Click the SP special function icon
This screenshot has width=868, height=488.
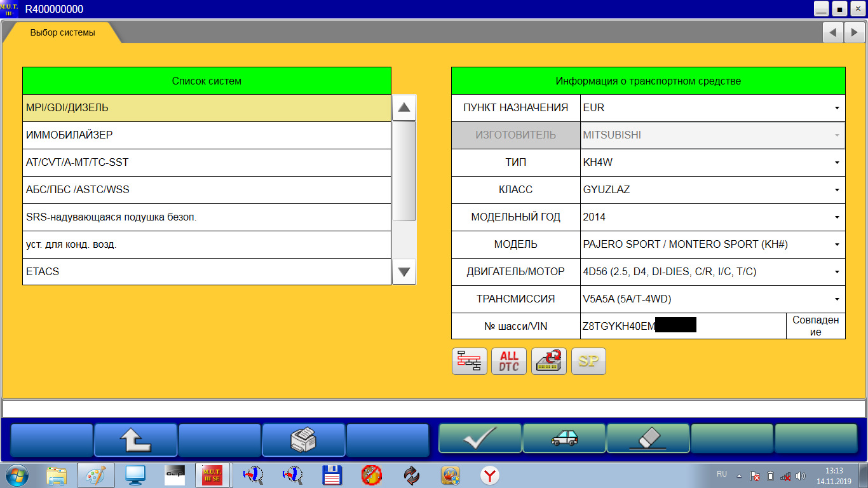click(x=588, y=362)
